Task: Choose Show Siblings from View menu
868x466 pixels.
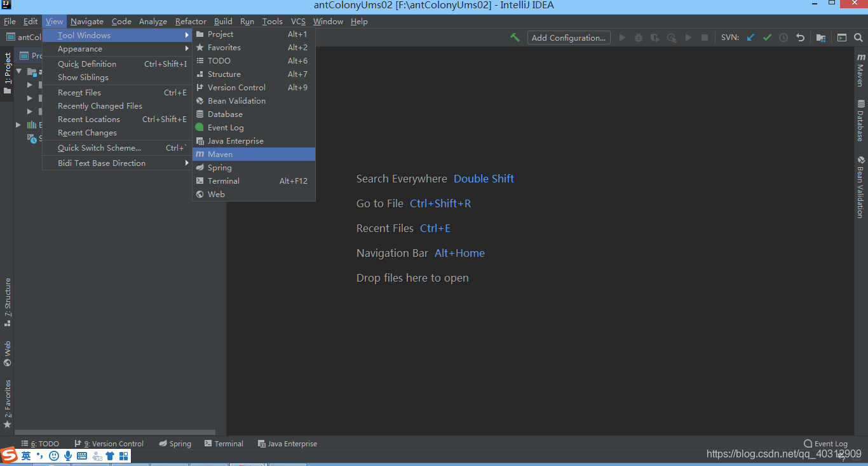Action: [x=118, y=78]
